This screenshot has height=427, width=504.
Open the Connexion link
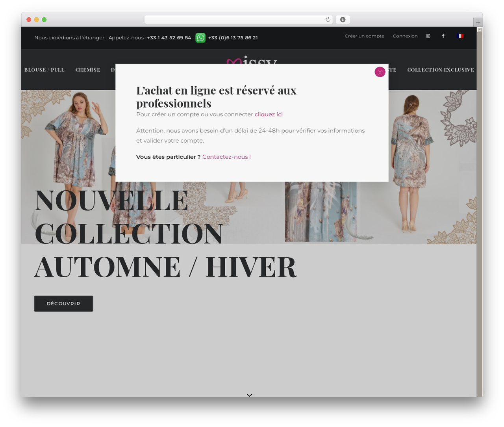click(405, 36)
